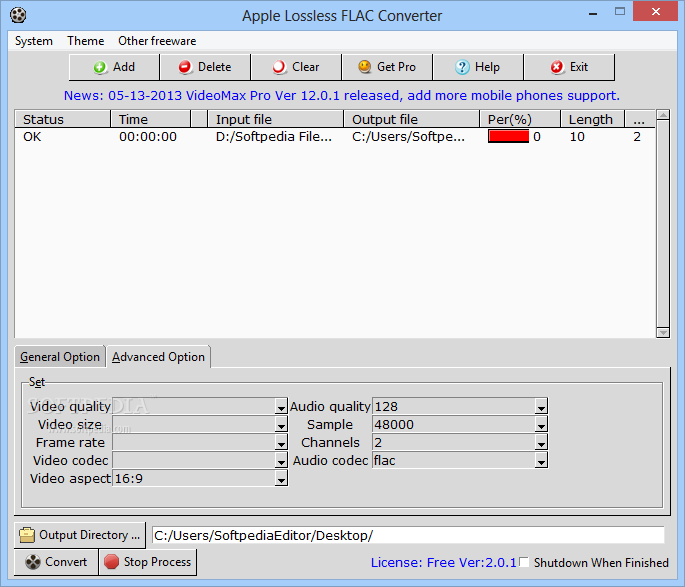Expand the Channels dropdown
The width and height of the screenshot is (685, 587).
coord(541,443)
